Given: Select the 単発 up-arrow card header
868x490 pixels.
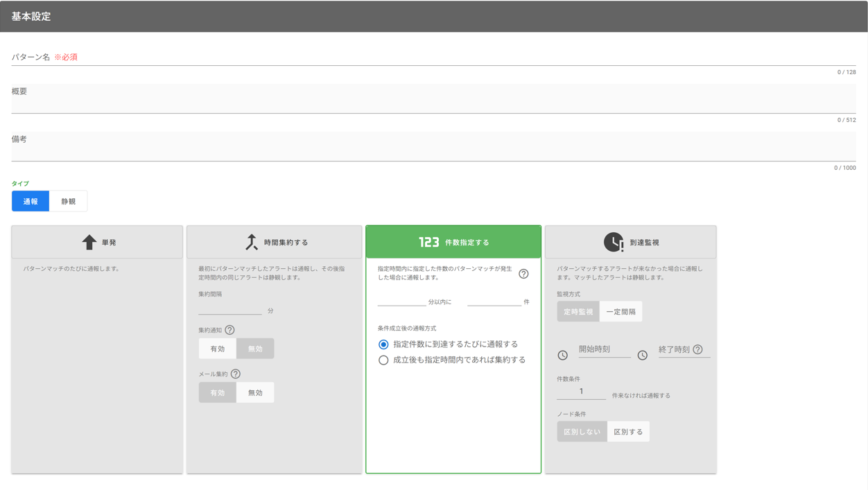Looking at the screenshot, I should (97, 243).
